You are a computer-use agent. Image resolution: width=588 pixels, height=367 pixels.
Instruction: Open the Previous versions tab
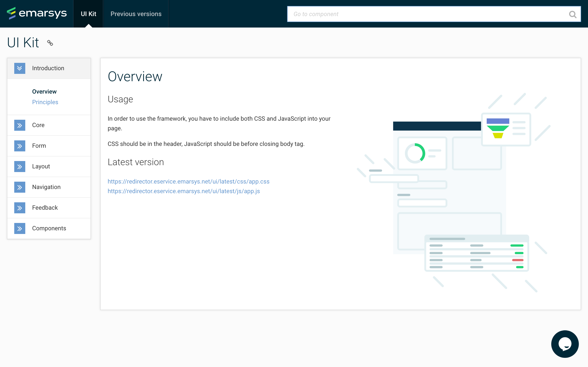136,14
